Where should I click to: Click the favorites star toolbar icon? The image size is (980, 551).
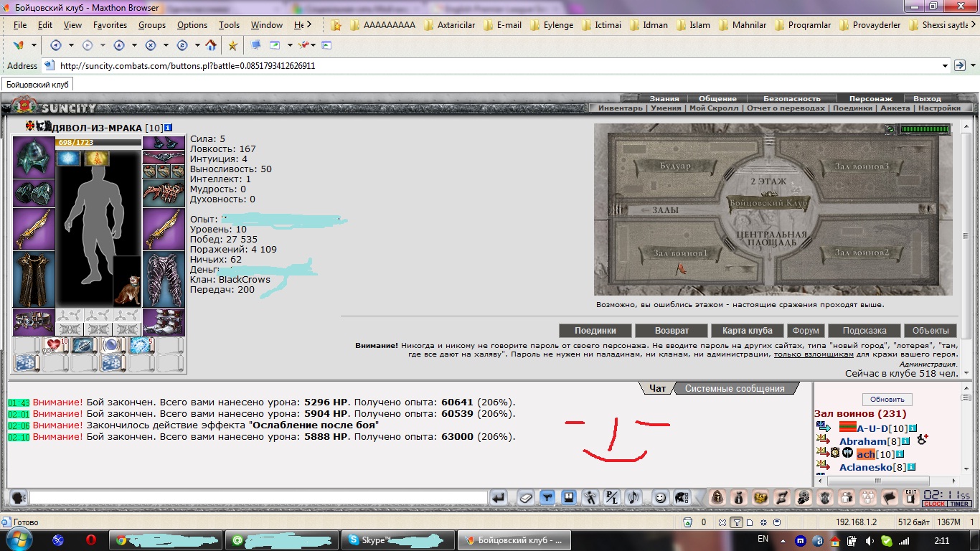[x=232, y=45]
